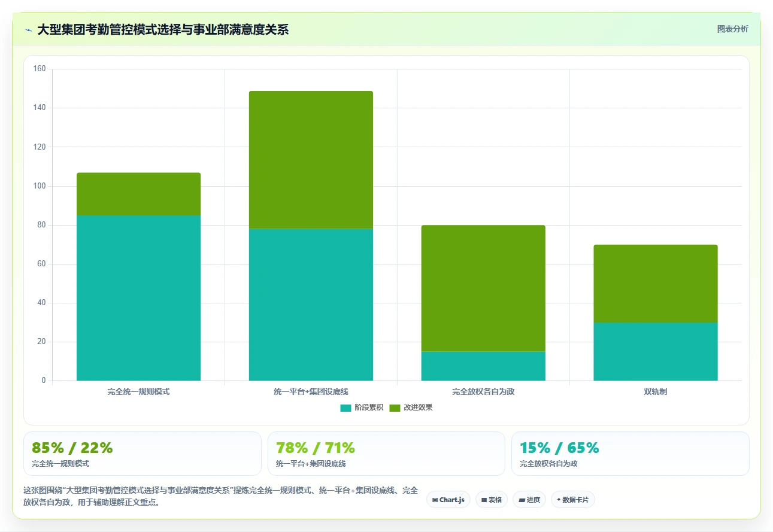Click the chart title 大型集团考勤管控模式选择与事业部满意度关系
The width and height of the screenshot is (773, 532).
coord(163,29)
